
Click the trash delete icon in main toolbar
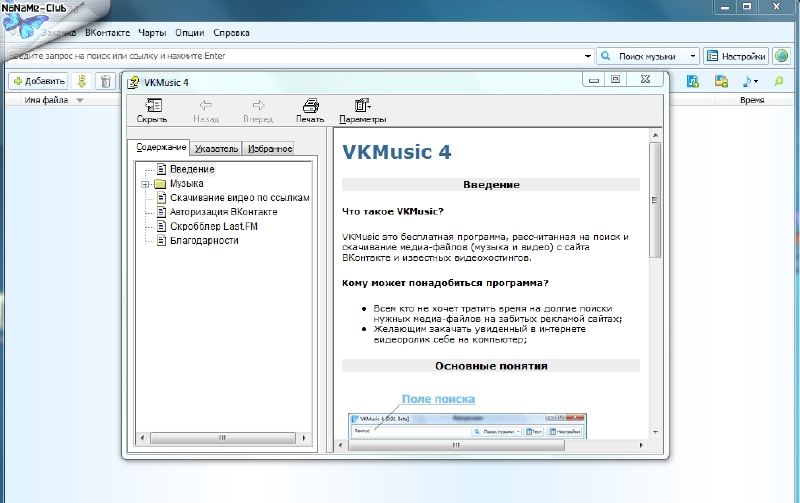(104, 81)
